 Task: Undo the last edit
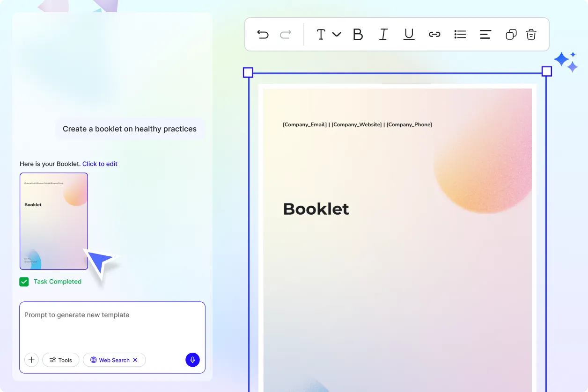[x=263, y=34]
